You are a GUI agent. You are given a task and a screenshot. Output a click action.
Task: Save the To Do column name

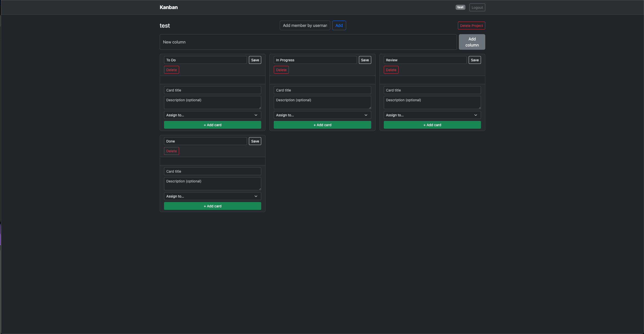(x=255, y=60)
